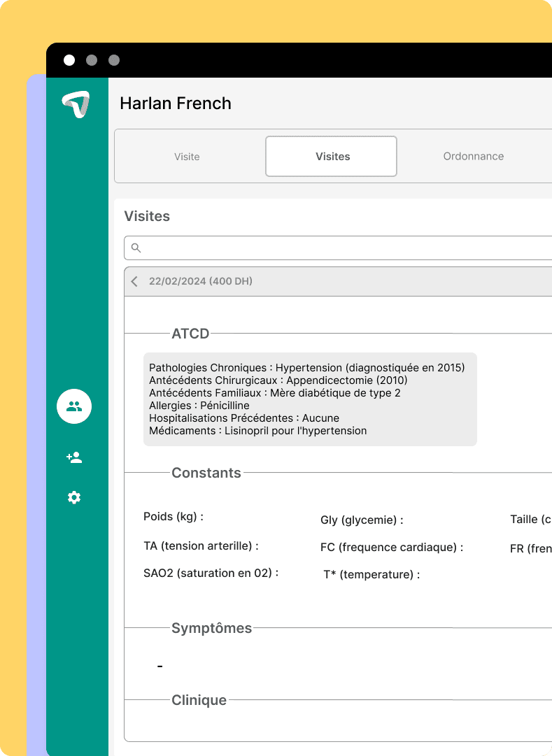This screenshot has width=552, height=756.
Task: Click the patient name Harlan French
Action: point(176,104)
